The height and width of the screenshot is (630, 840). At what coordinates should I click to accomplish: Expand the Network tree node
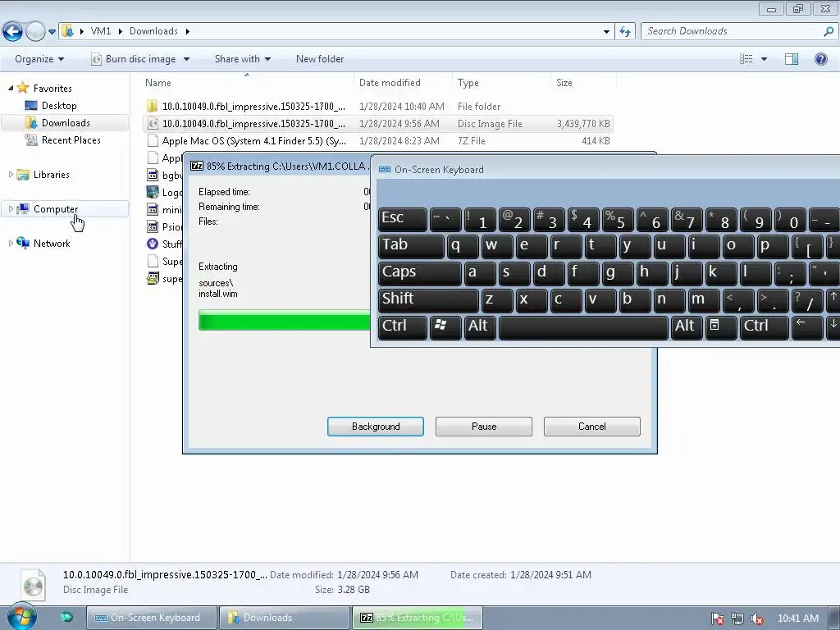click(x=11, y=243)
